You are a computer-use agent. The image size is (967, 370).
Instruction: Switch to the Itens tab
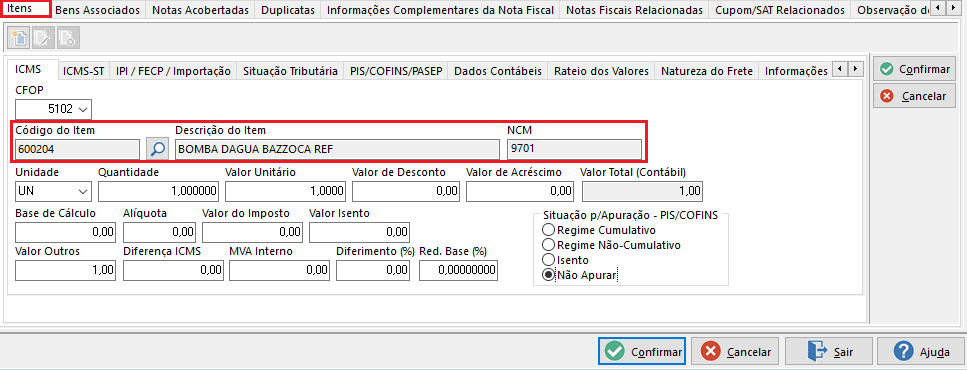26,9
